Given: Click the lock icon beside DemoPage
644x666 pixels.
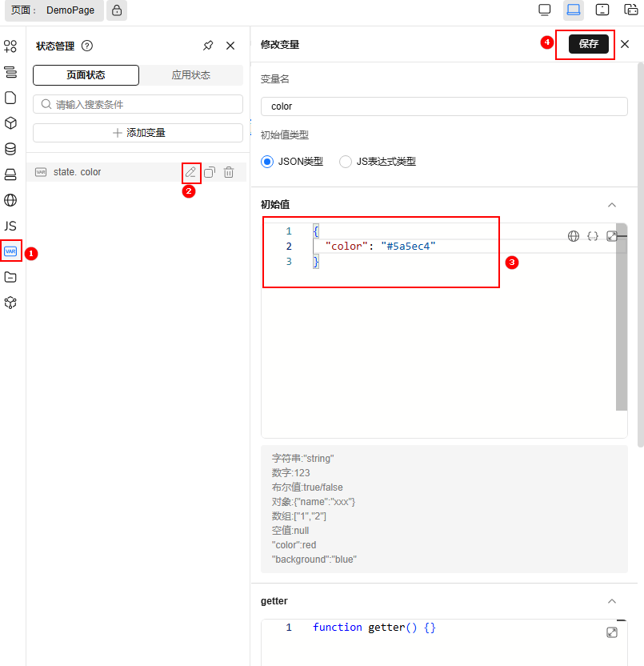Looking at the screenshot, I should click(x=117, y=10).
